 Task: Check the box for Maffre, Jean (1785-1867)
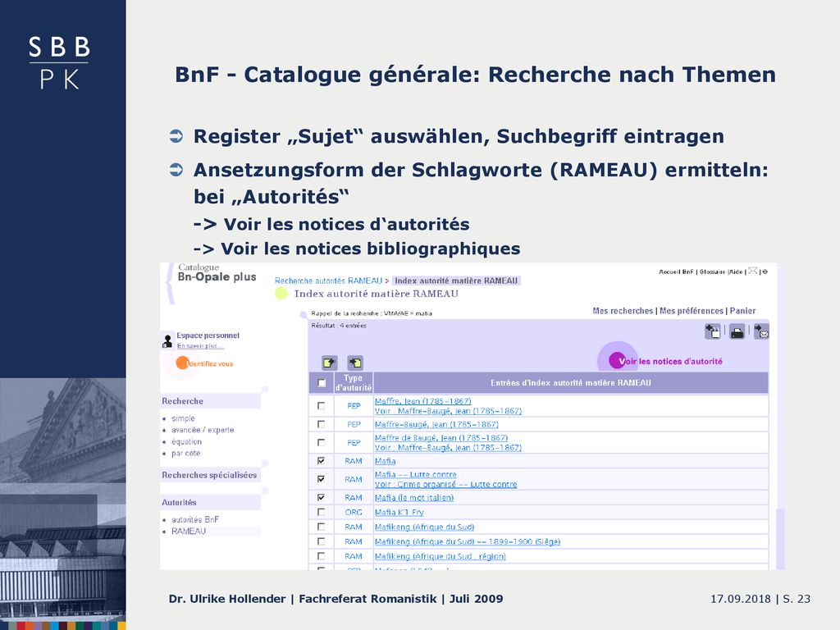coord(322,406)
